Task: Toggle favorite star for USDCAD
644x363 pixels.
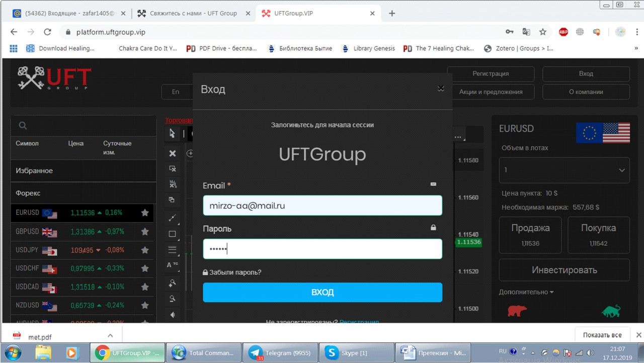Action: point(145,287)
